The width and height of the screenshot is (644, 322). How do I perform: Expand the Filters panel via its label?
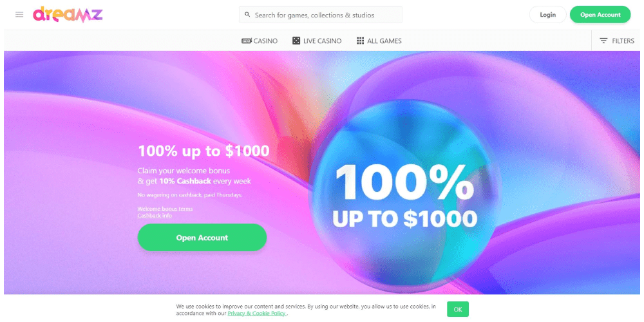click(x=623, y=41)
